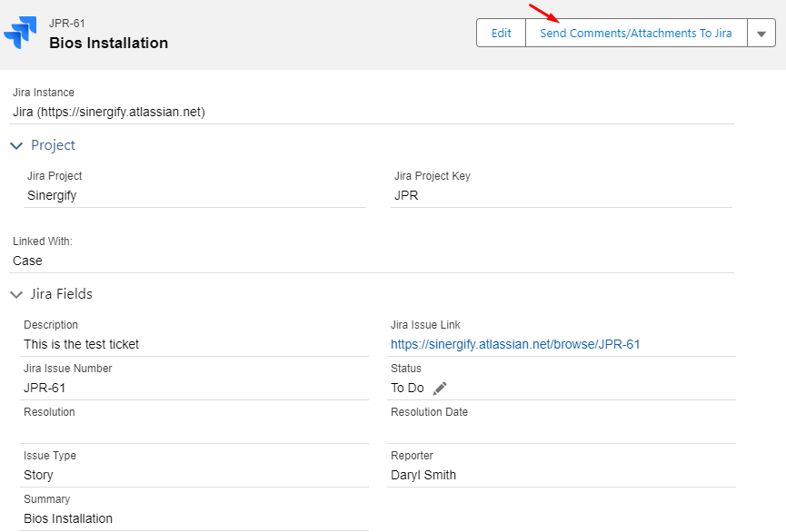The height and width of the screenshot is (532, 786).
Task: Click the JPR-61 record label in header
Action: pos(67,24)
